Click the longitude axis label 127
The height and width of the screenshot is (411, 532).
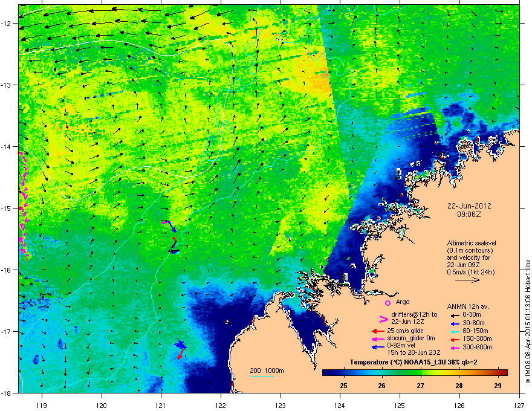pyautogui.click(x=519, y=405)
